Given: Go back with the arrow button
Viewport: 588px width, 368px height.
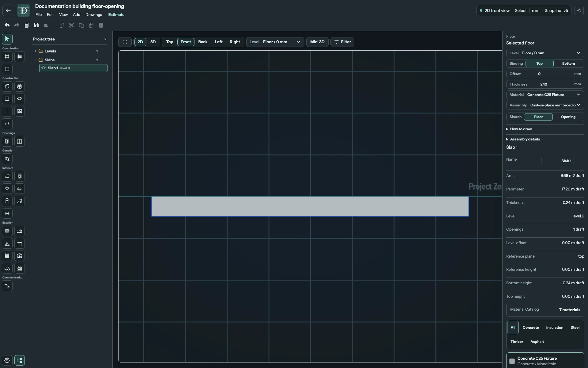Looking at the screenshot, I should click(x=8, y=10).
